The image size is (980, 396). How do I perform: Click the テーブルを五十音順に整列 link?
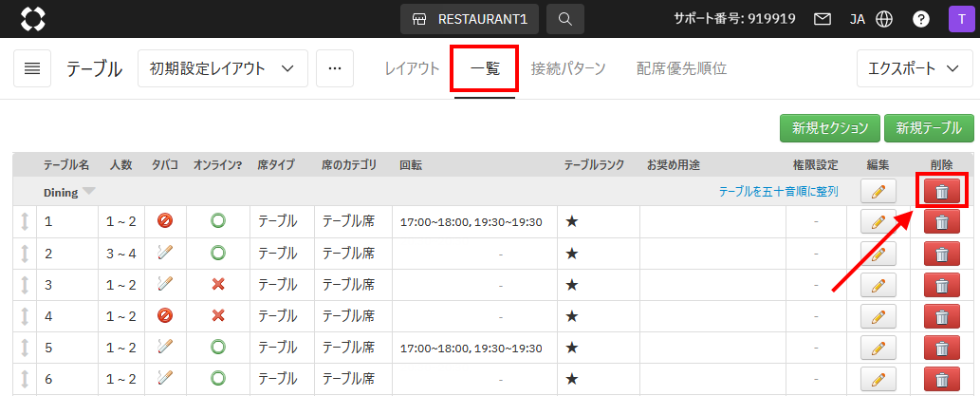coord(778,192)
